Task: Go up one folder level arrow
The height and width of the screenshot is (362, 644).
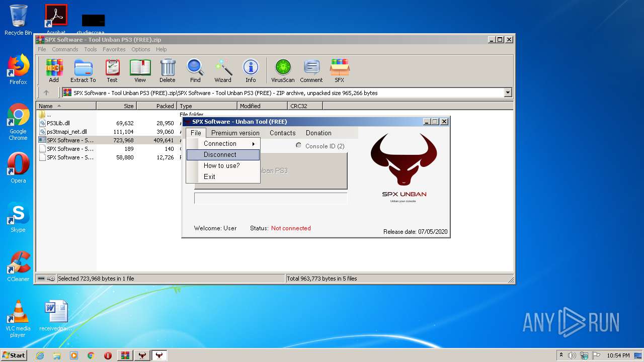Action: coord(46,93)
